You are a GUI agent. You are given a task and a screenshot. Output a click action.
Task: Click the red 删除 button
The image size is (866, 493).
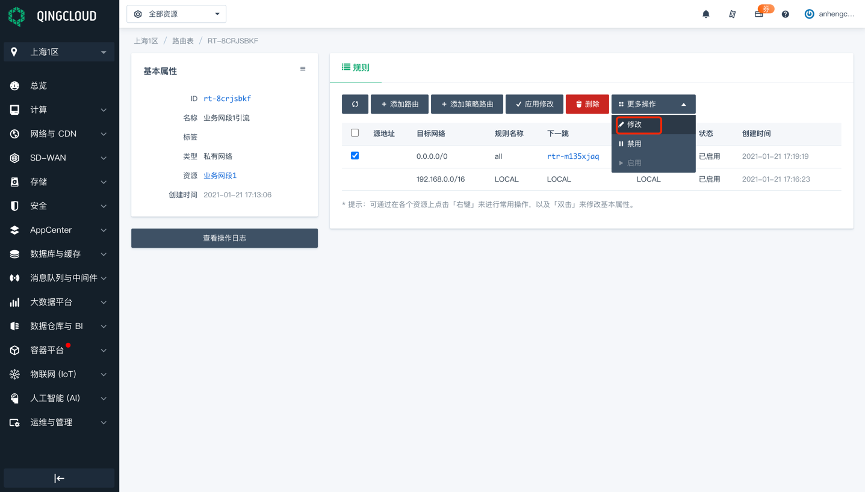pos(587,104)
